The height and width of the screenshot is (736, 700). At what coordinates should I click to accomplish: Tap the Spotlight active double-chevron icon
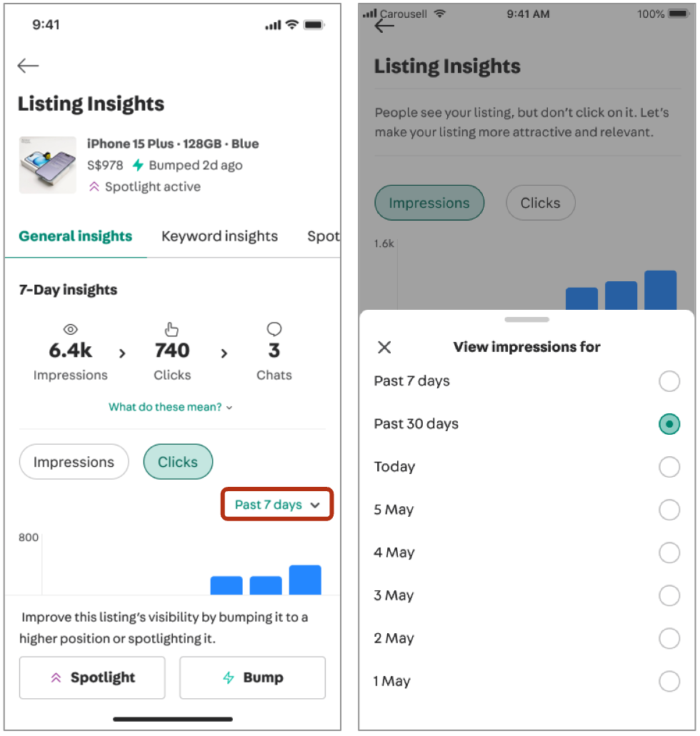94,187
